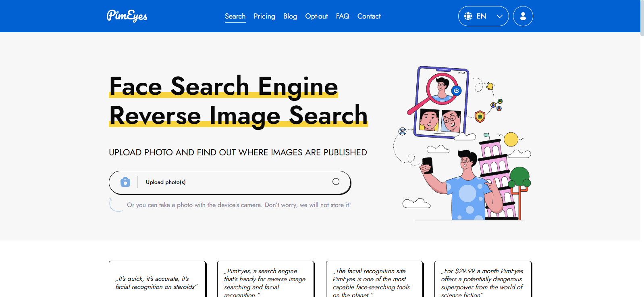Open the user account profile icon
This screenshot has height=297, width=644.
(x=523, y=16)
